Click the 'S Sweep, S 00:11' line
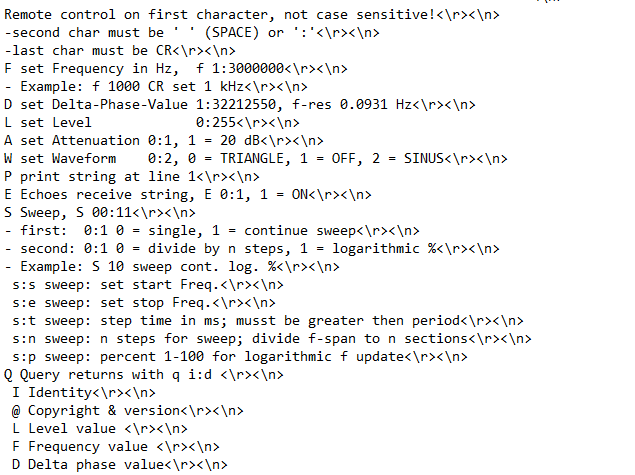 point(100,213)
